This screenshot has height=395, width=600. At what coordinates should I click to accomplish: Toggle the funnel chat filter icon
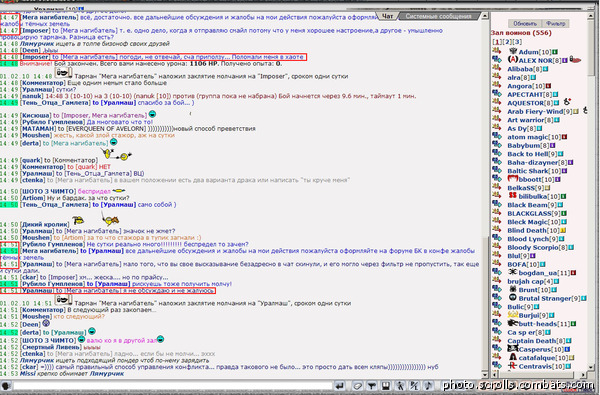[372, 386]
